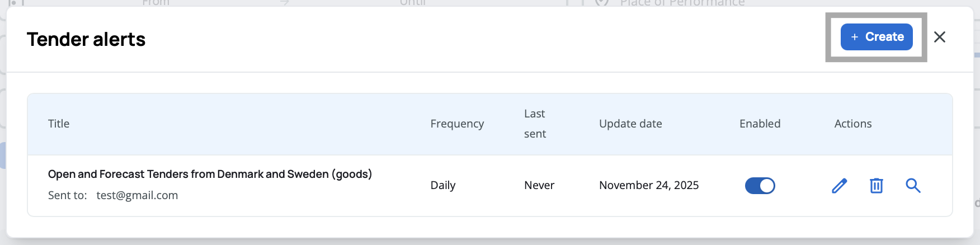
Task: Click the Actions column header
Action: [852, 124]
